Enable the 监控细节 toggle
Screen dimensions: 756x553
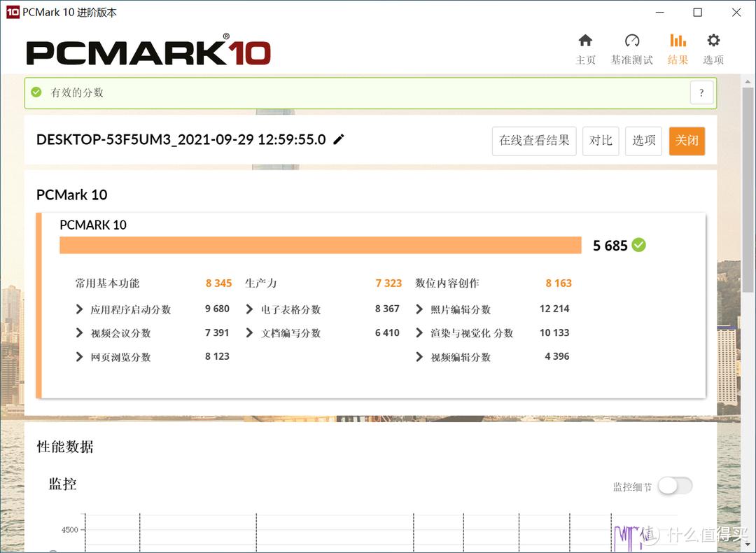(674, 485)
